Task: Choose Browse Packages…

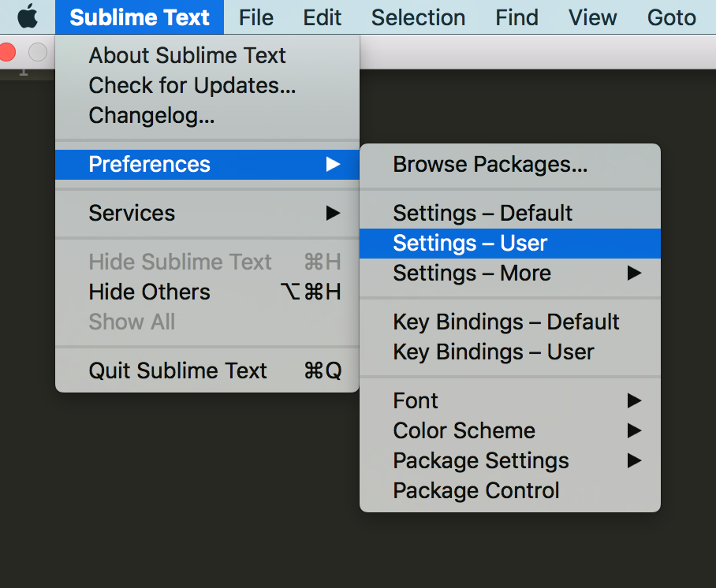Action: tap(510, 165)
